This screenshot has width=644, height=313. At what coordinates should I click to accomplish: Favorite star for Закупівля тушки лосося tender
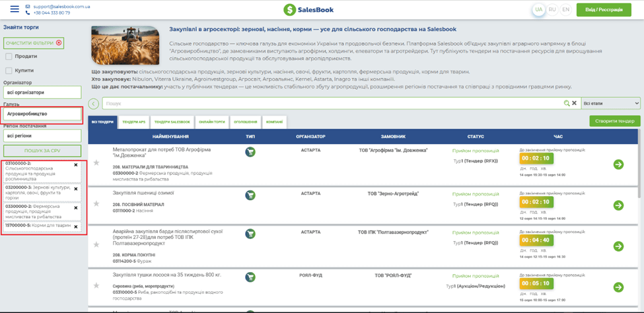(x=96, y=285)
